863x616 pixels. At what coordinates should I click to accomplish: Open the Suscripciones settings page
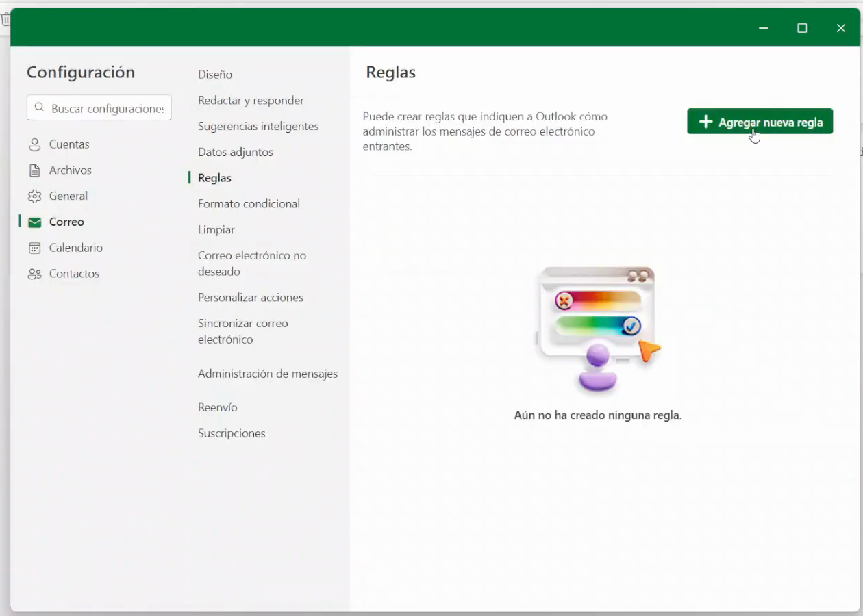[231, 433]
